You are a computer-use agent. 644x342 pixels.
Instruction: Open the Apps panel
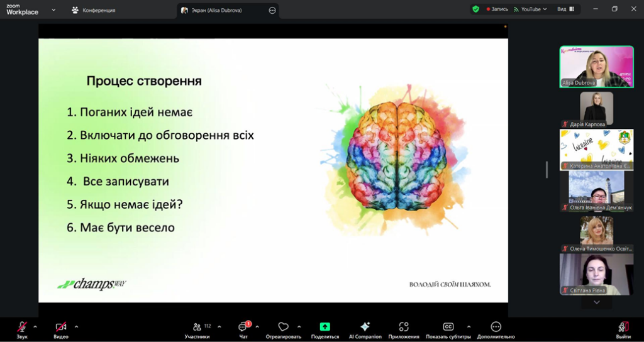(403, 327)
